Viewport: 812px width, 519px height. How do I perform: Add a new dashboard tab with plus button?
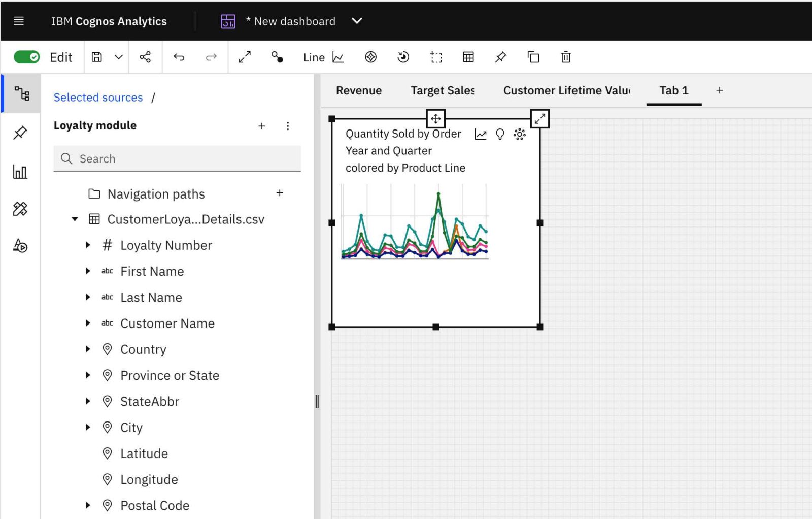click(x=720, y=90)
